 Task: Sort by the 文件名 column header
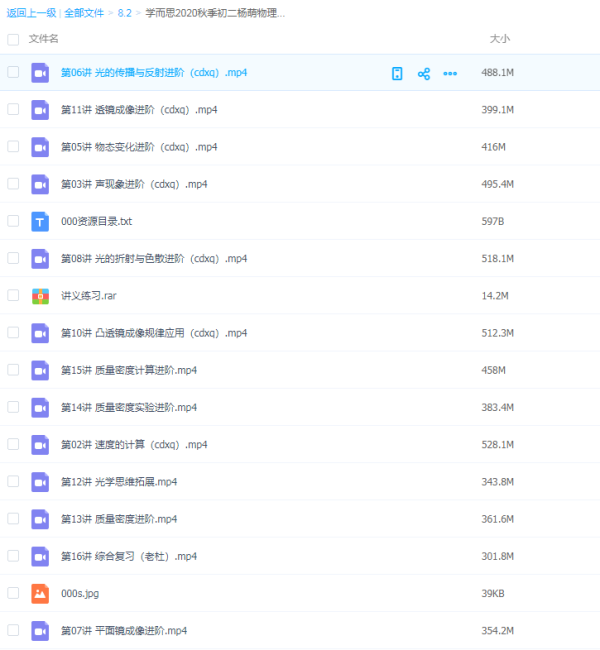point(44,39)
